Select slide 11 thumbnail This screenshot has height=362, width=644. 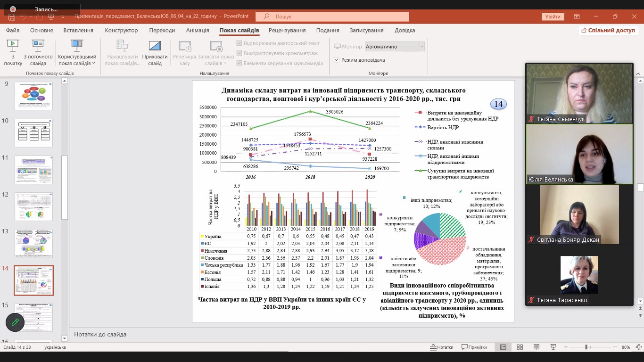(x=33, y=170)
